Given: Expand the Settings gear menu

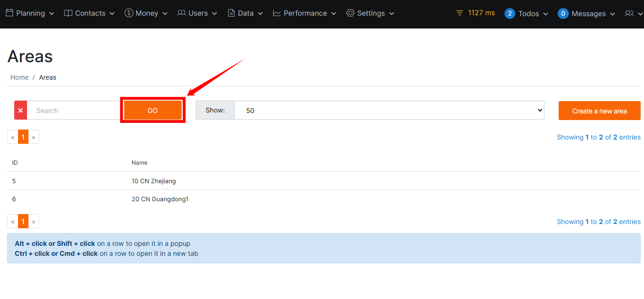Looking at the screenshot, I should (x=370, y=13).
